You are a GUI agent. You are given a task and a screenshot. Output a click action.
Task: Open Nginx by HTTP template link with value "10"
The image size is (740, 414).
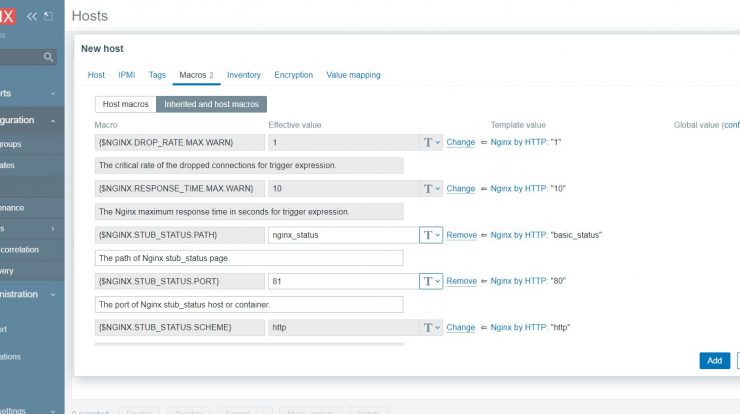pyautogui.click(x=519, y=188)
